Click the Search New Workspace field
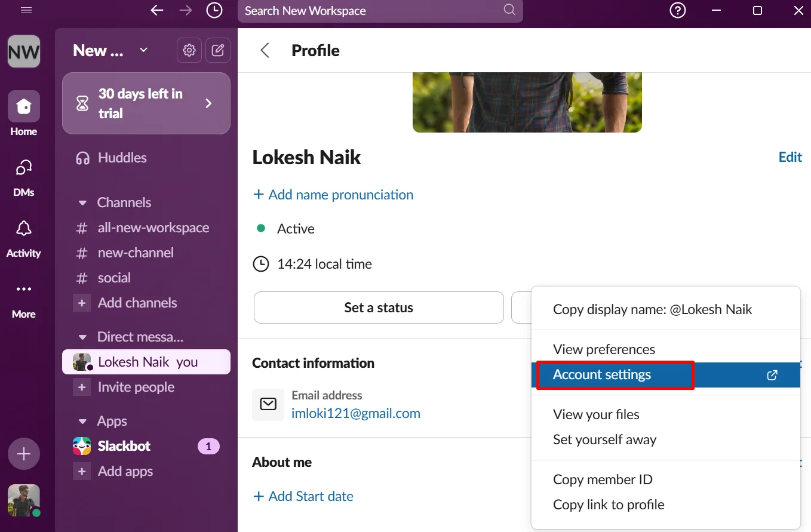Image resolution: width=811 pixels, height=532 pixels. coord(380,11)
